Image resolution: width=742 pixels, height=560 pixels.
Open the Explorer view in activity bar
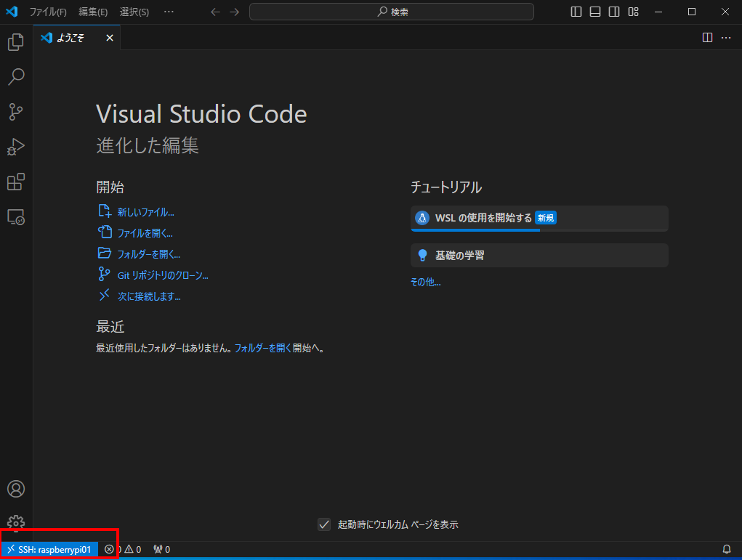pos(16,42)
